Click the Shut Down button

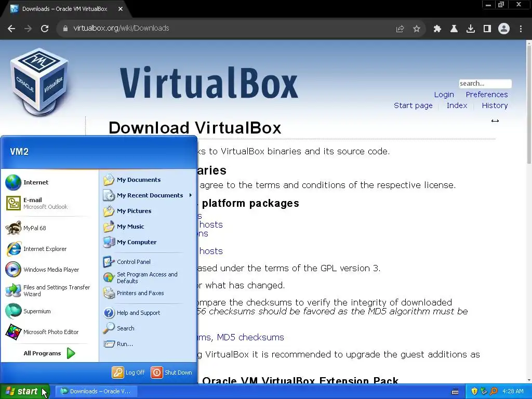[x=171, y=373]
